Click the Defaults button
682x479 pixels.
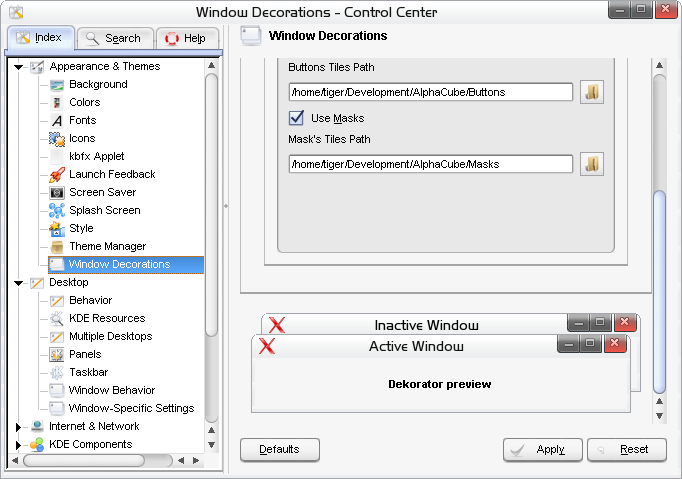280,449
